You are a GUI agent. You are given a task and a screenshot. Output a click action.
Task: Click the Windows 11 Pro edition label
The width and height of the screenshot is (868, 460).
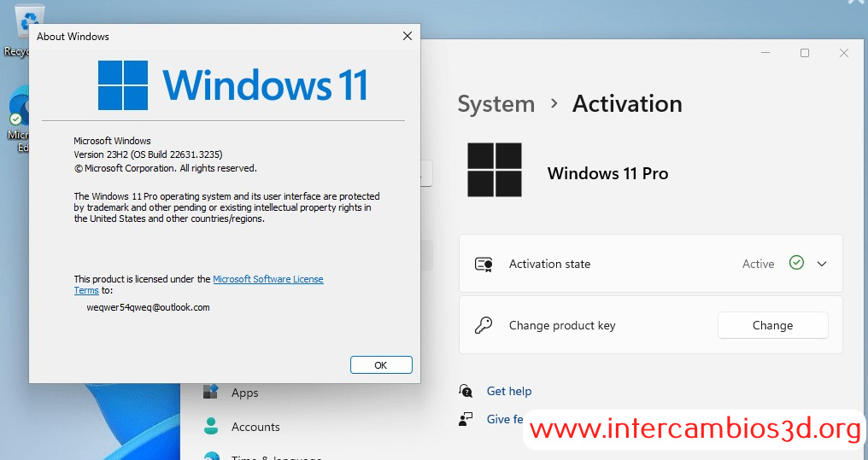607,173
